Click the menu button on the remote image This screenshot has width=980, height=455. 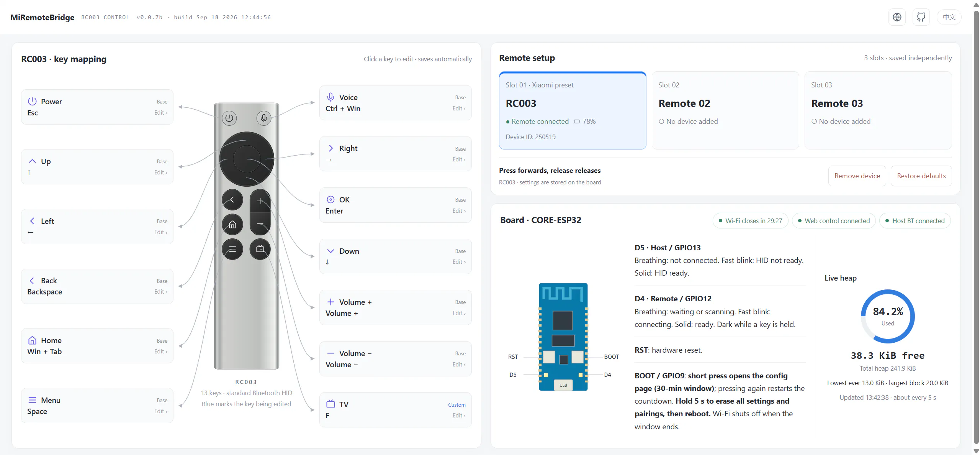232,249
